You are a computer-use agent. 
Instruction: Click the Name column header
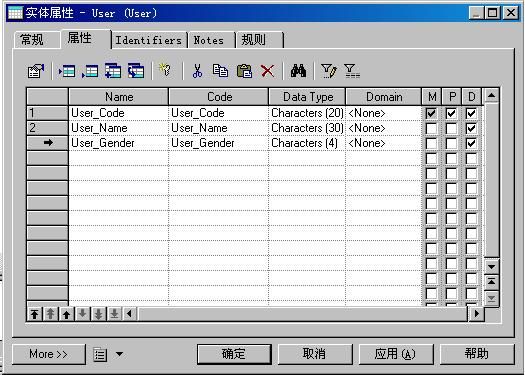[119, 97]
